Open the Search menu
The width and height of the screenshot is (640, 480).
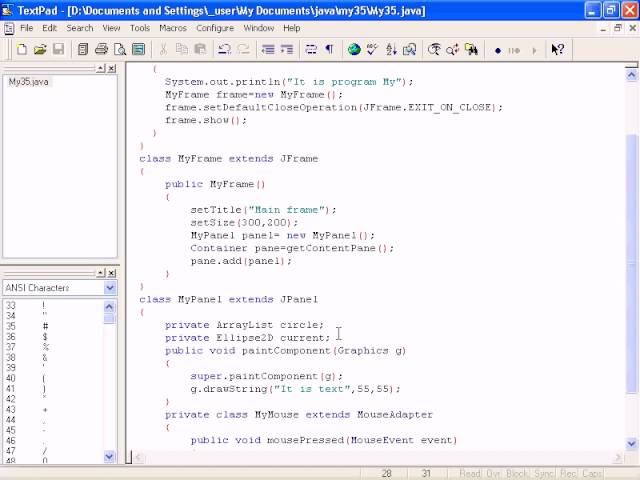click(80, 28)
